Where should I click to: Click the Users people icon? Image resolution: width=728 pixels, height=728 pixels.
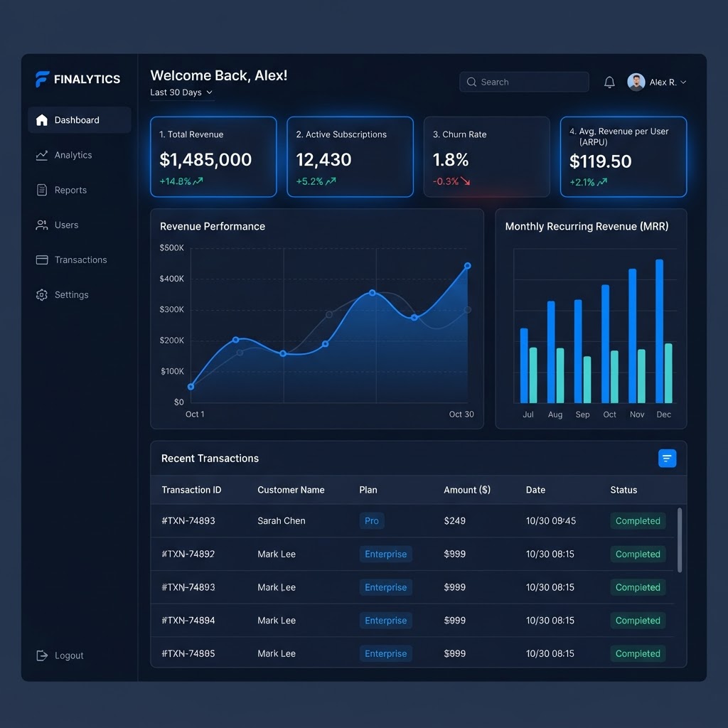click(x=42, y=225)
